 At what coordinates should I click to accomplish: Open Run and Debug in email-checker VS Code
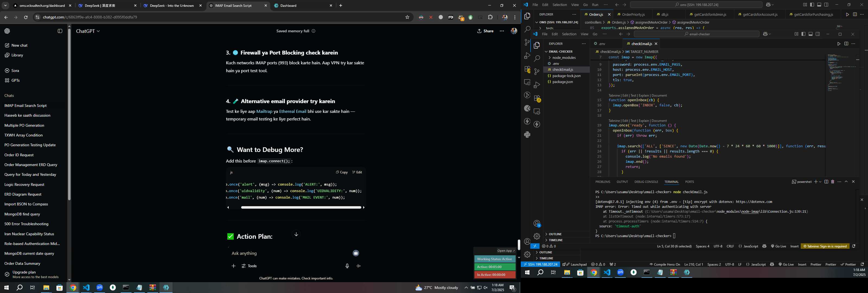point(537,85)
